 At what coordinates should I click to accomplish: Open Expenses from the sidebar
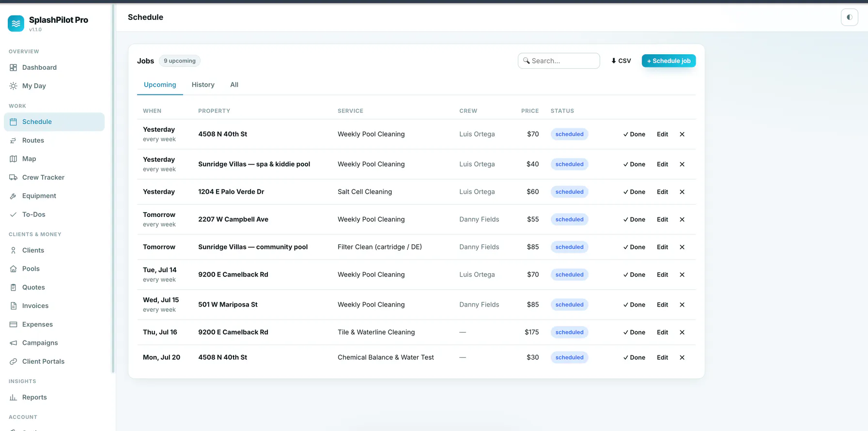click(x=54, y=324)
